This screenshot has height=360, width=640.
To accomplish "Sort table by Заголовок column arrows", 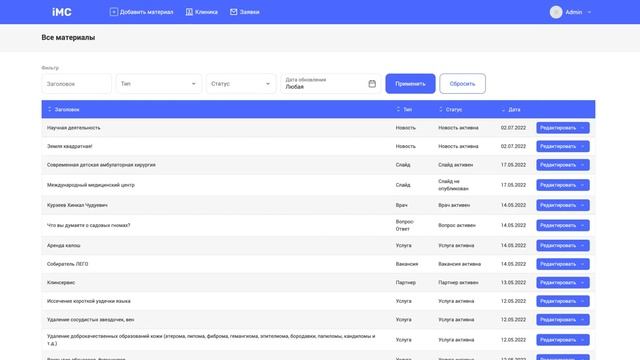I will pos(49,109).
